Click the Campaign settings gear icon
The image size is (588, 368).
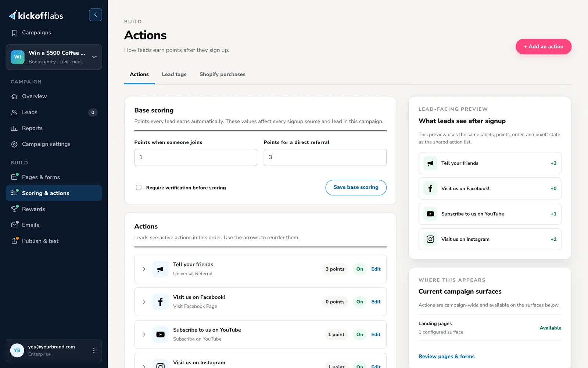14,144
